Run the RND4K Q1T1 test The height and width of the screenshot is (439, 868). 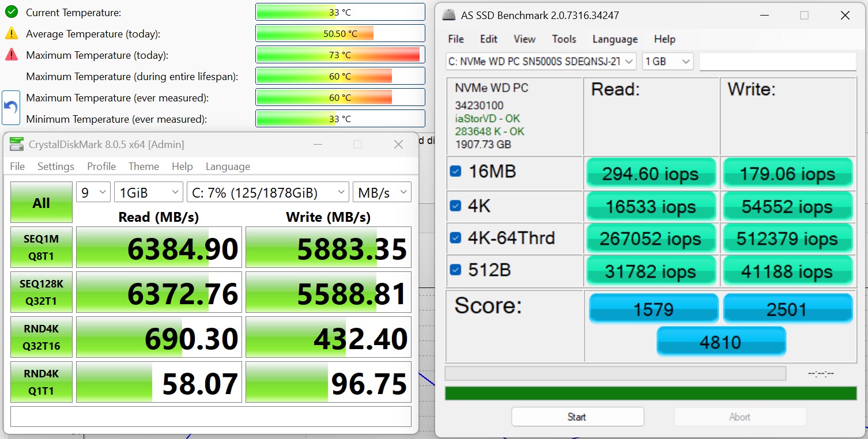[41, 382]
